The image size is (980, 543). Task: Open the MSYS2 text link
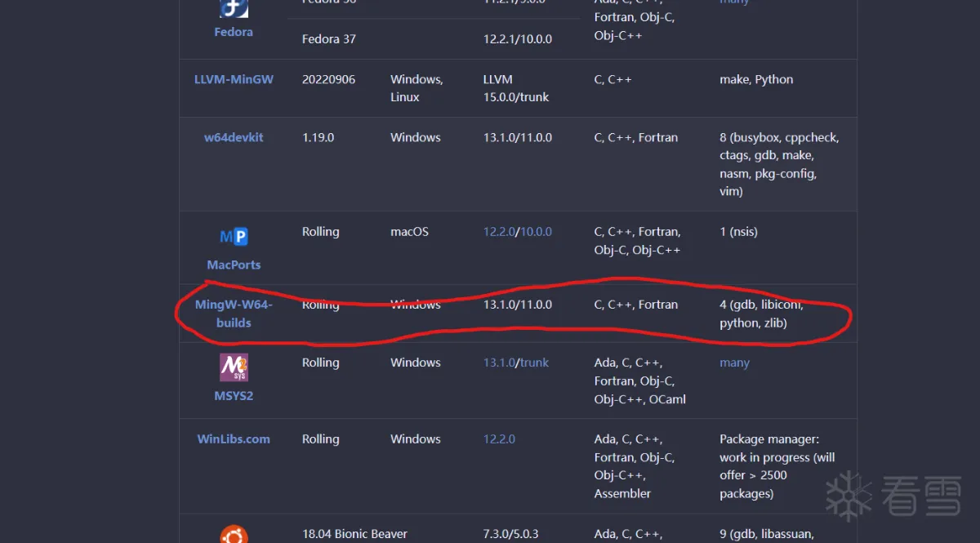click(234, 395)
